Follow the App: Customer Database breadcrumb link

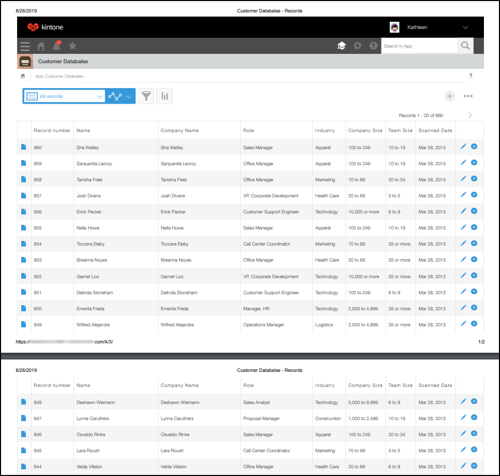[x=59, y=76]
